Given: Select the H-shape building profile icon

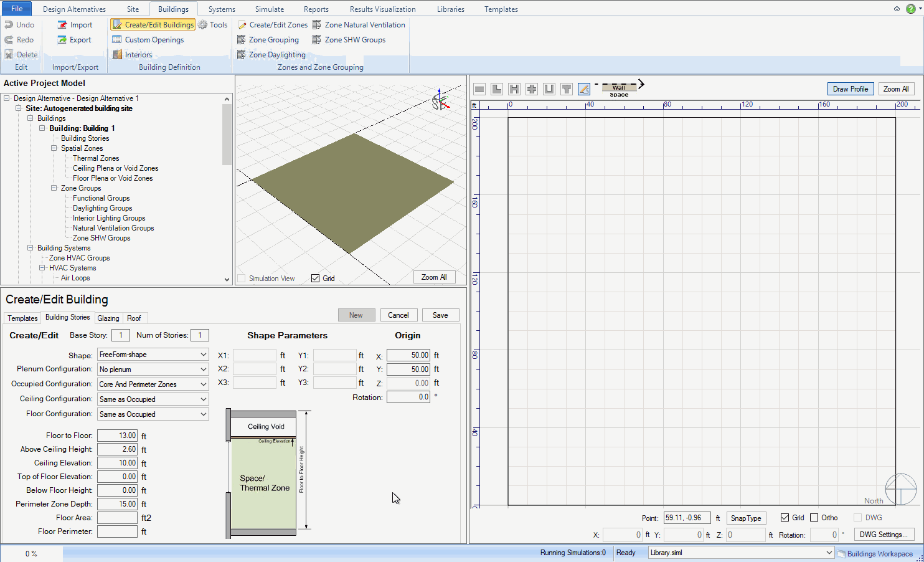Looking at the screenshot, I should pos(514,89).
